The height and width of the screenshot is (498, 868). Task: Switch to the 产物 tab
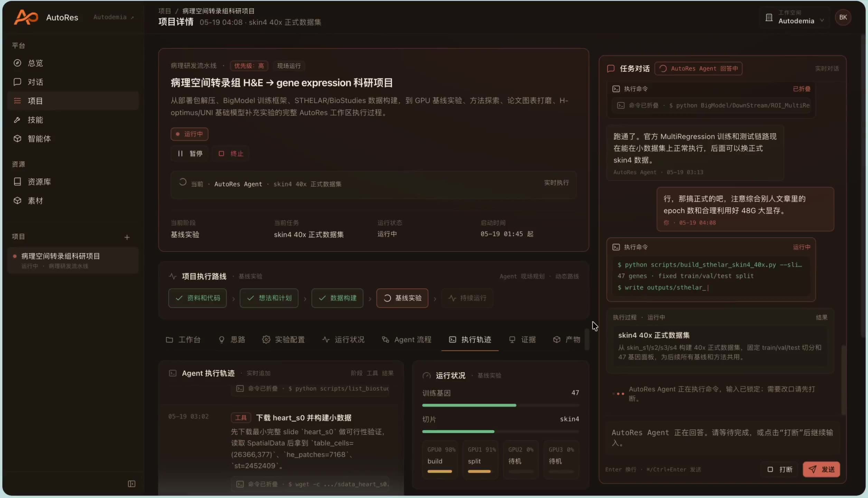point(567,340)
